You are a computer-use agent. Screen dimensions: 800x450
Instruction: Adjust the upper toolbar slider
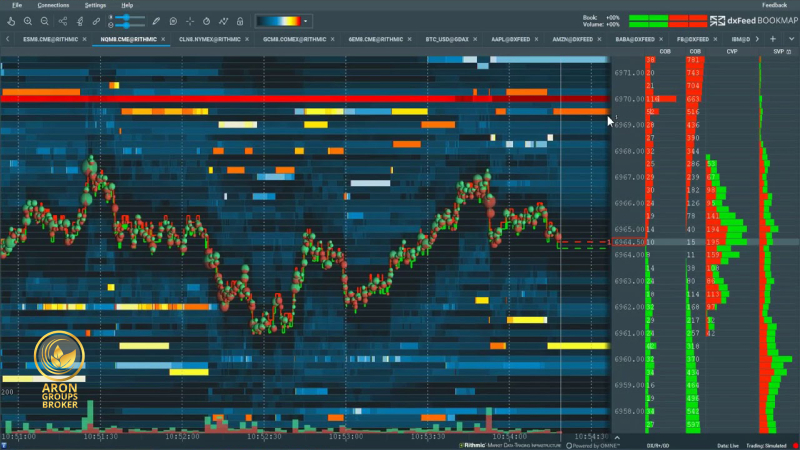(130, 17)
